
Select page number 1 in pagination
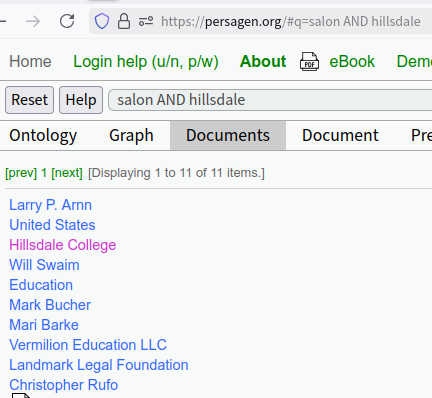point(44,173)
